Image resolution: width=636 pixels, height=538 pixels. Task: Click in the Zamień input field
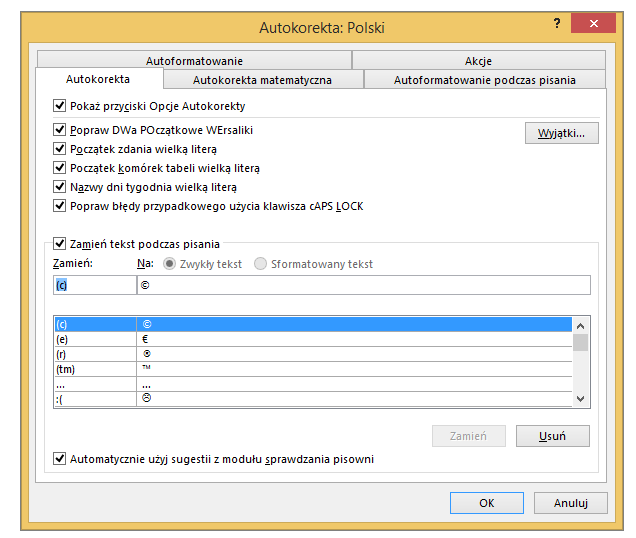click(93, 286)
